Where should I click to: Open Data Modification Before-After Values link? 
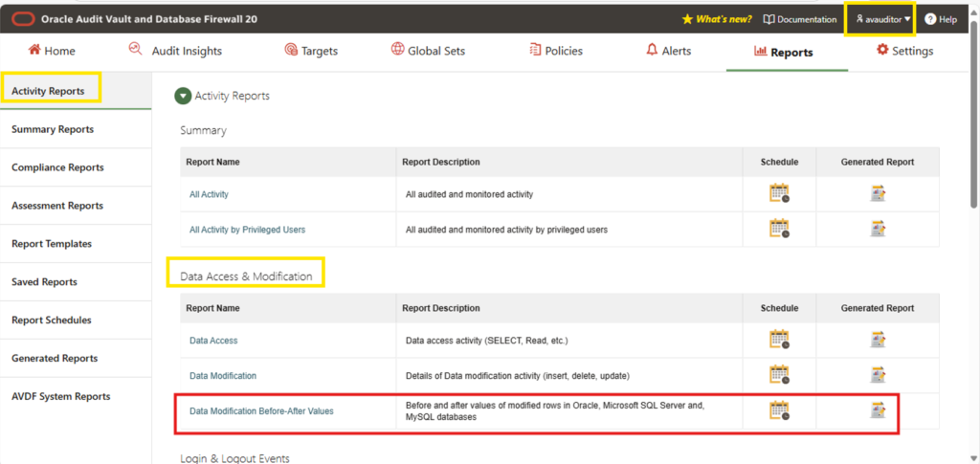[x=261, y=411]
